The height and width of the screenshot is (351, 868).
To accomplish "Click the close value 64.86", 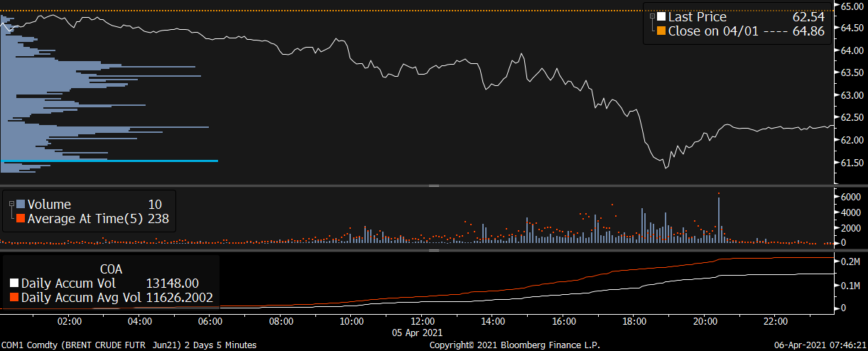I will coord(808,31).
